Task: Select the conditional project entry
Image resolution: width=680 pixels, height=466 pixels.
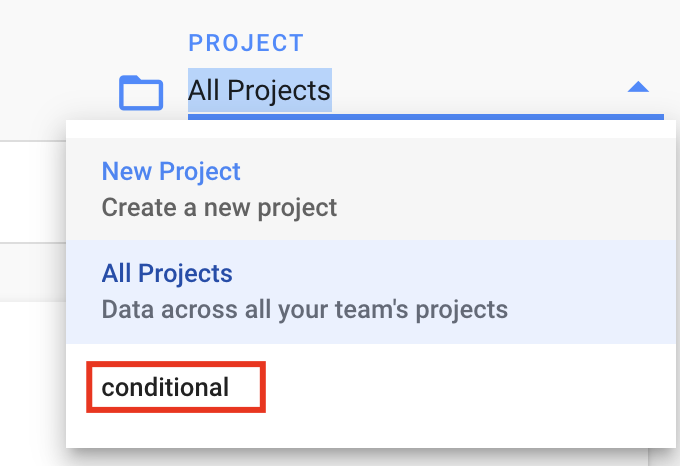Action: (x=165, y=387)
